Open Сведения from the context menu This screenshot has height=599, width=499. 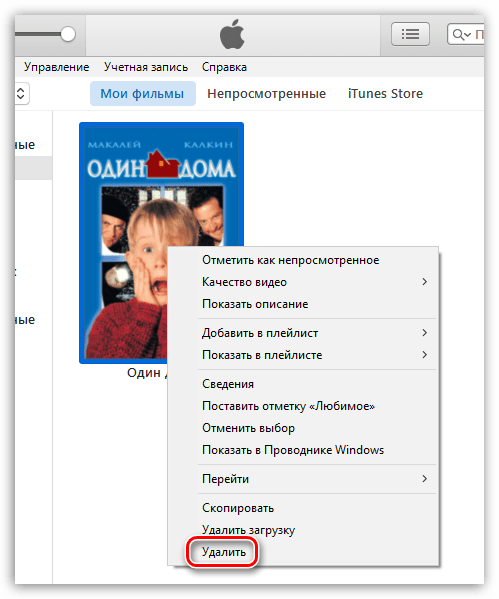303,384
